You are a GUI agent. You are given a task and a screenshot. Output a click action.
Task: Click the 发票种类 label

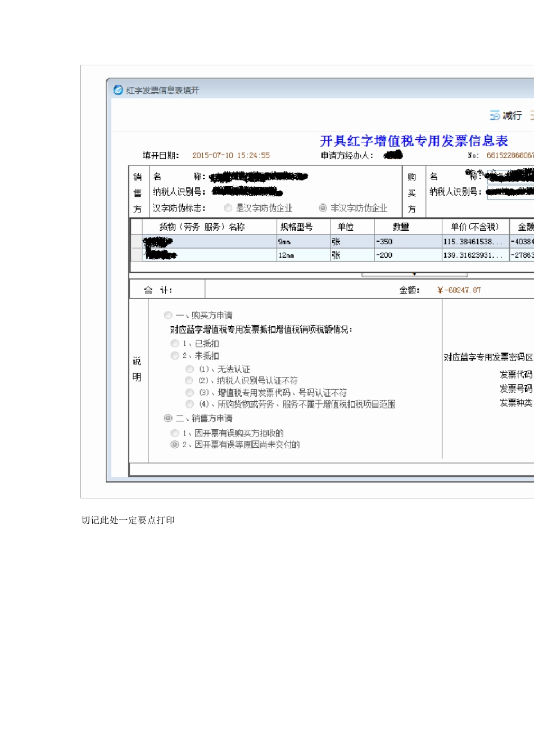515,403
